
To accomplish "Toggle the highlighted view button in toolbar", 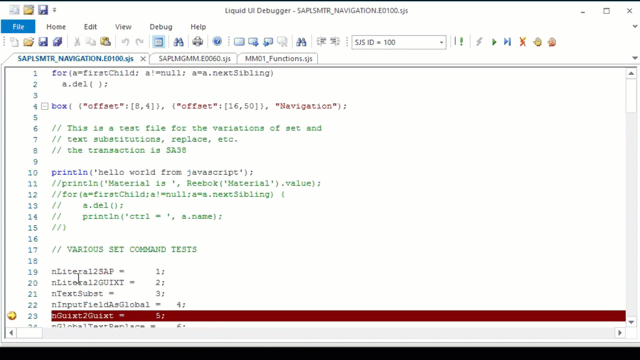I will [x=158, y=42].
